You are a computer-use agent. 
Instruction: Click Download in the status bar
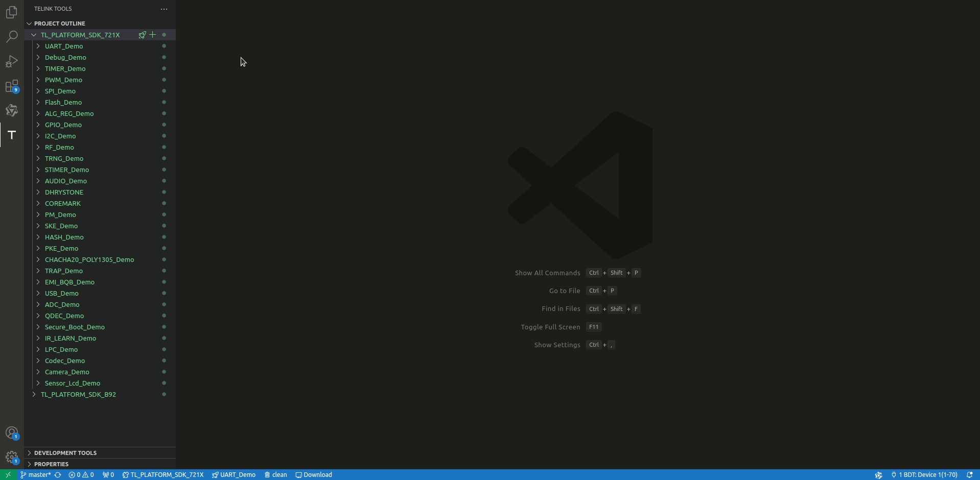(314, 475)
